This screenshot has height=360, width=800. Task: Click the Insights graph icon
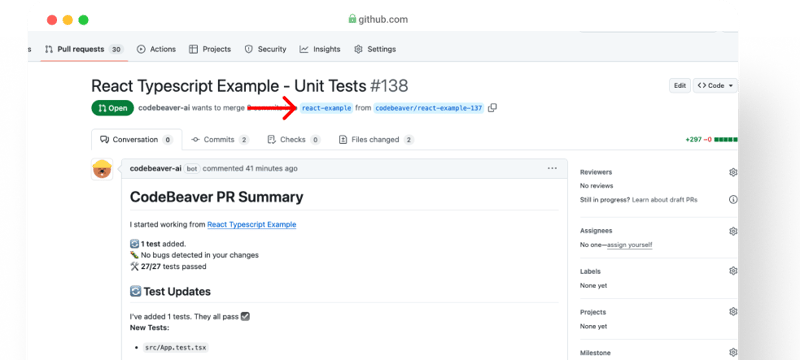(x=304, y=49)
